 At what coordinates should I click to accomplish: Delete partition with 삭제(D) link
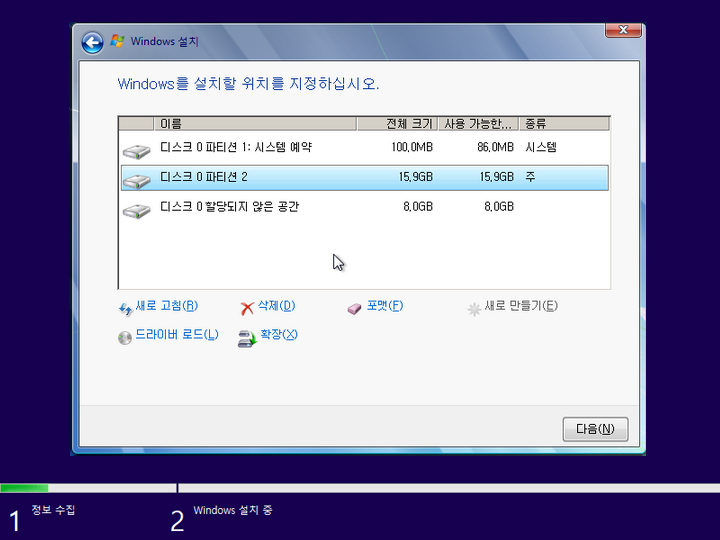click(x=276, y=306)
